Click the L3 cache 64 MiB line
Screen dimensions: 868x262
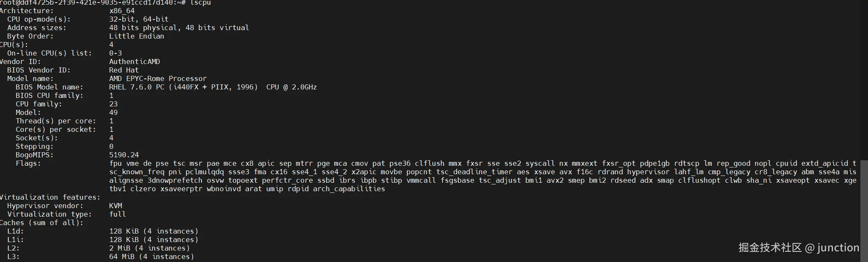pyautogui.click(x=152, y=256)
